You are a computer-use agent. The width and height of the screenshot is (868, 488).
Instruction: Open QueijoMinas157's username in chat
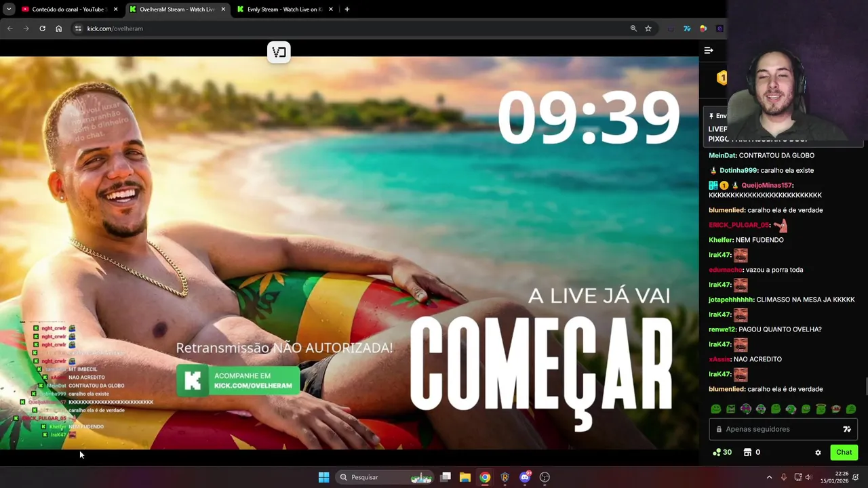point(766,185)
